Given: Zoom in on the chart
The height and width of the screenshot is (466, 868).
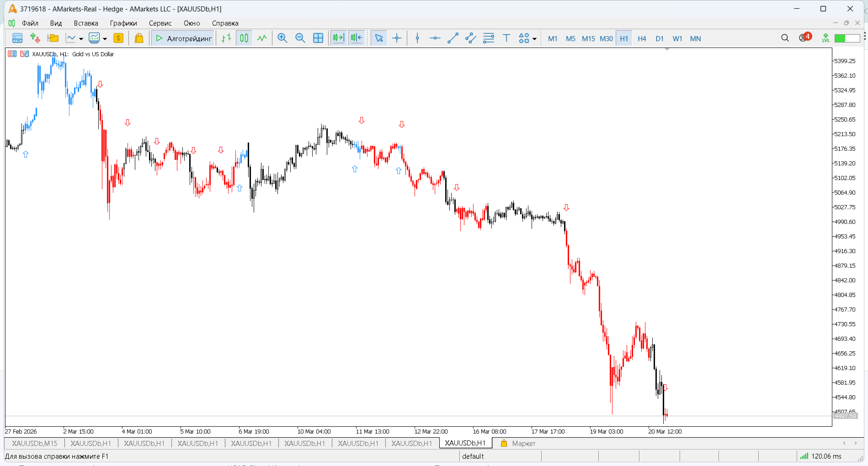Looking at the screenshot, I should [282, 38].
